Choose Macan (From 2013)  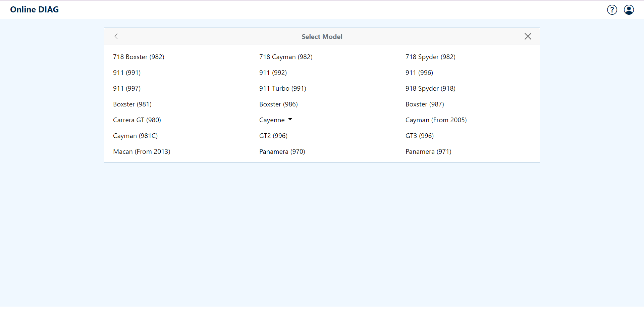tap(142, 151)
